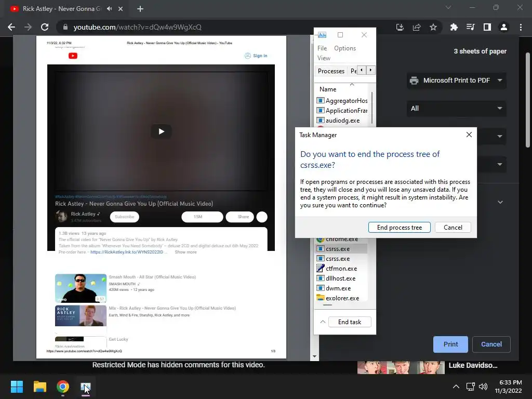Click install app icon in address bar

coord(400,27)
